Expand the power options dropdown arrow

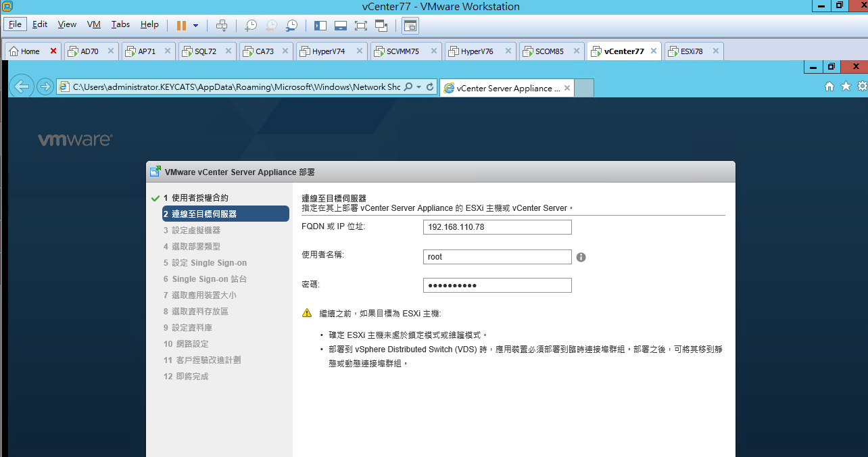coord(196,25)
